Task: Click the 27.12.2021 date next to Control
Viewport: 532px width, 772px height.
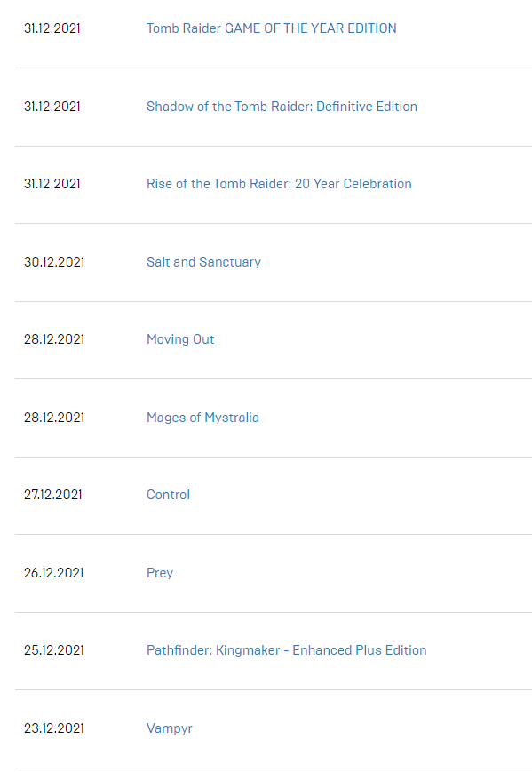Action: pyautogui.click(x=53, y=495)
